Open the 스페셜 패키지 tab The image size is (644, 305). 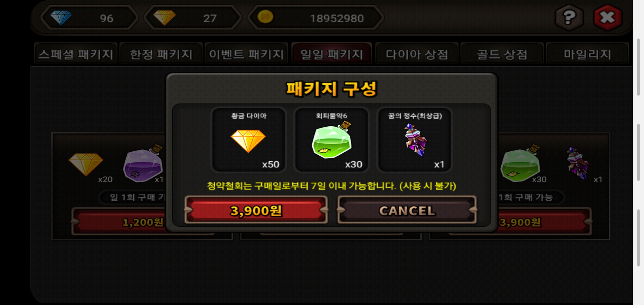[76, 54]
